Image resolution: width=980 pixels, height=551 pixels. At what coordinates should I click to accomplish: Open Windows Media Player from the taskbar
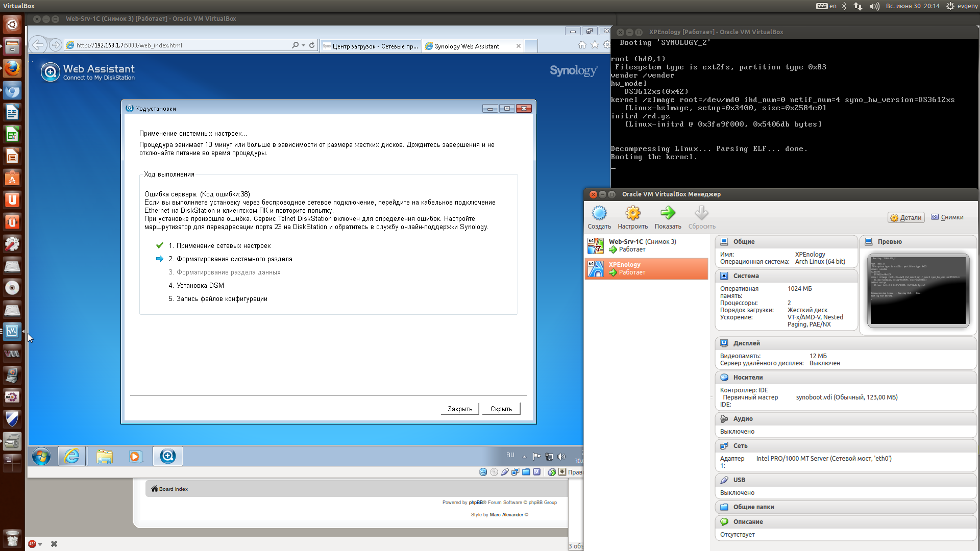click(x=135, y=456)
